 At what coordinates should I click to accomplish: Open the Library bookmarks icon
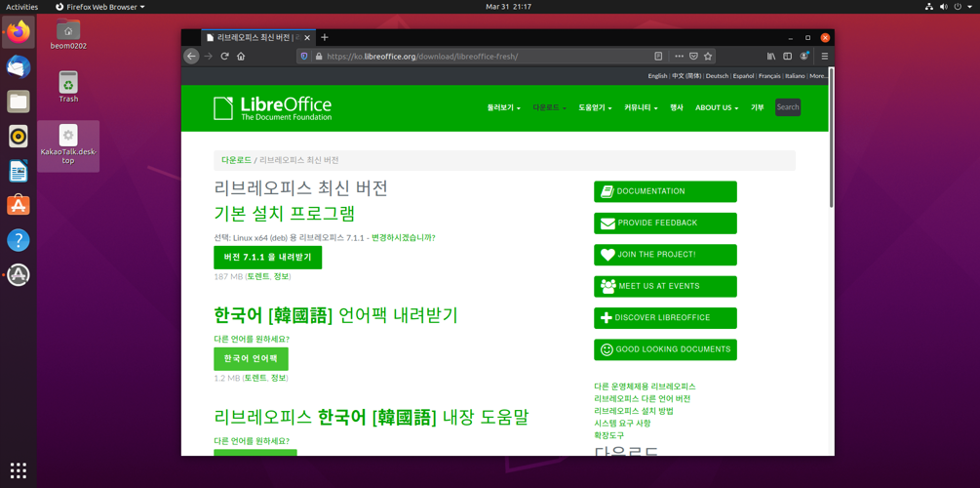(x=772, y=56)
